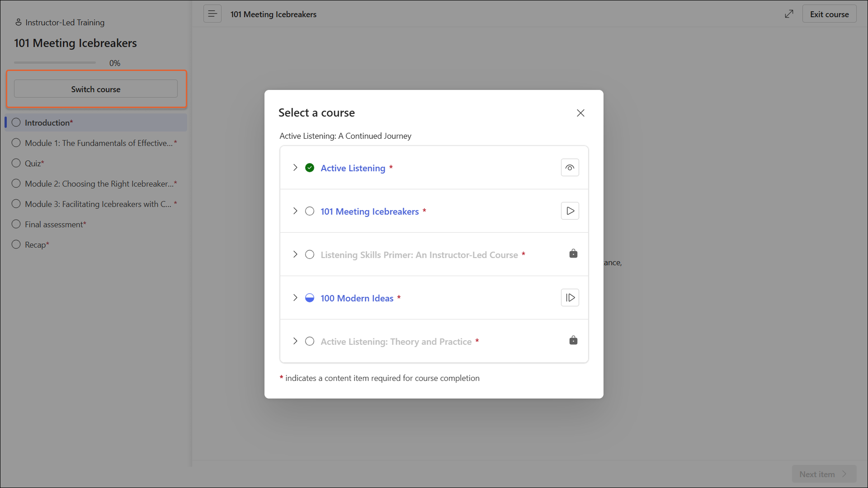Click the Quiz completion circle
868x488 pixels.
click(16, 163)
